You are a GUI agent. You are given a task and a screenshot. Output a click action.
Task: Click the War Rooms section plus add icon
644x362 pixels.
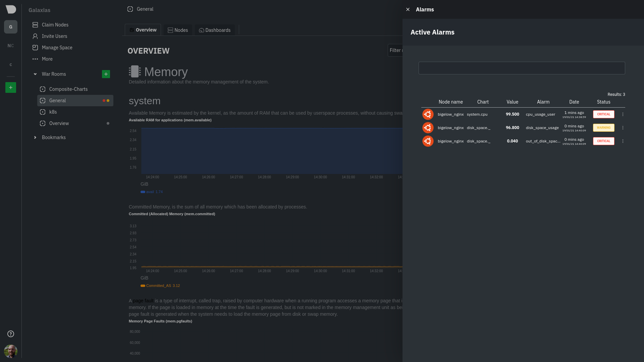pos(106,74)
